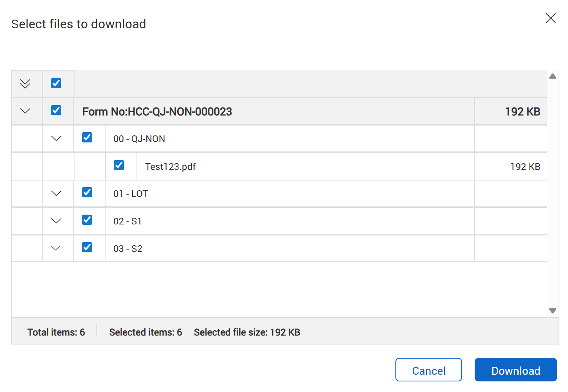Collapse the 00 - QJ-NON folder
This screenshot has height=392, width=568.
coord(56,139)
